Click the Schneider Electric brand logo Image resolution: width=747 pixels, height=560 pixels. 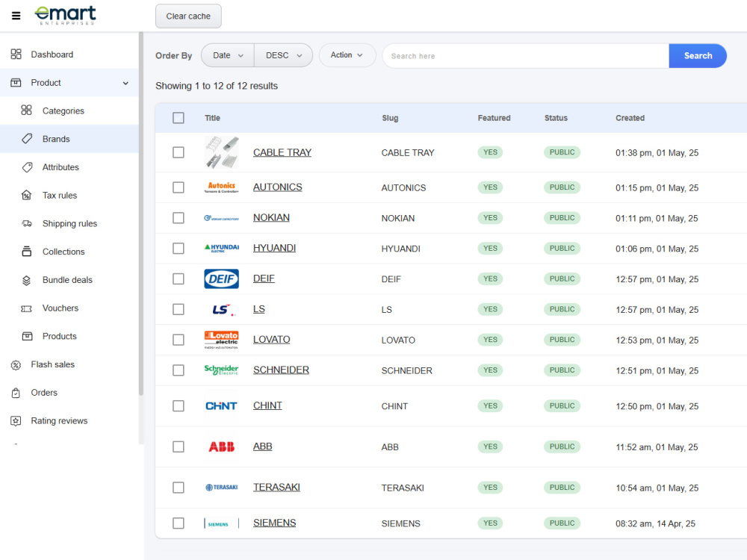click(222, 370)
